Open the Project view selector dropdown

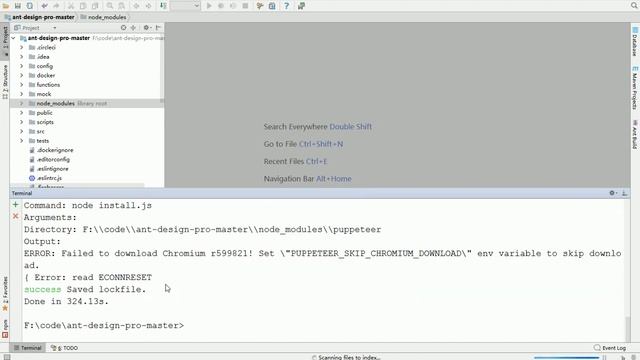tap(36, 28)
